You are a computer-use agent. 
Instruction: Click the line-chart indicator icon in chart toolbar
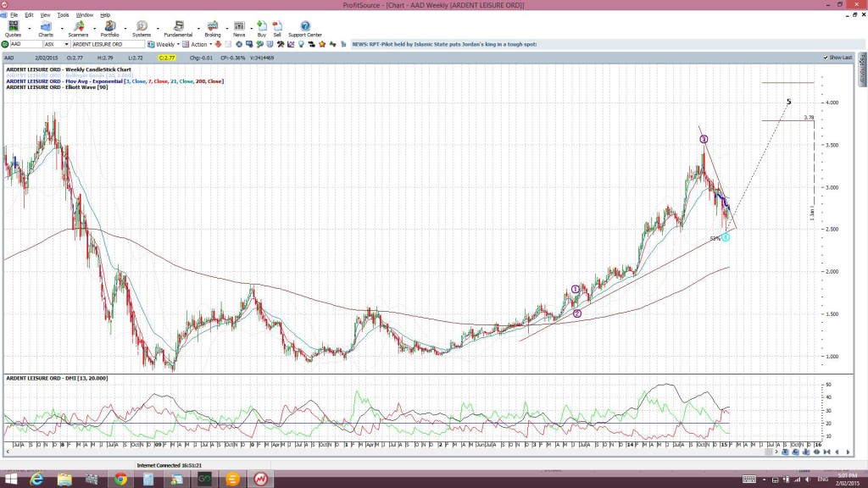tap(291, 44)
